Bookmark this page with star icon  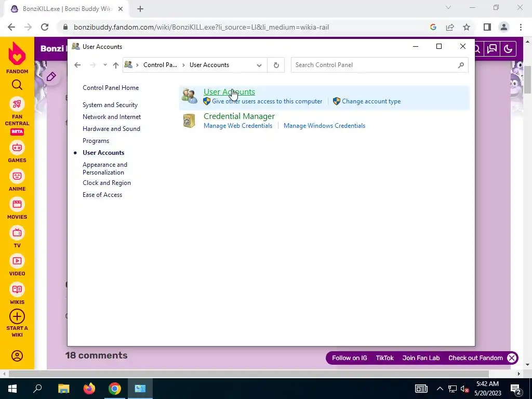tap(467, 27)
